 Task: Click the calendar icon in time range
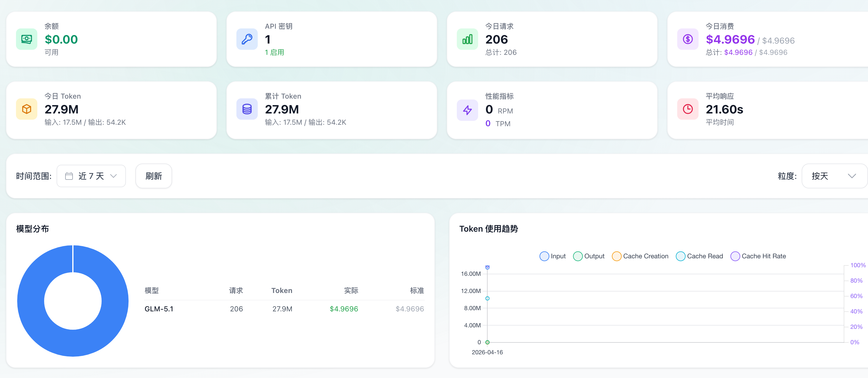tap(69, 176)
